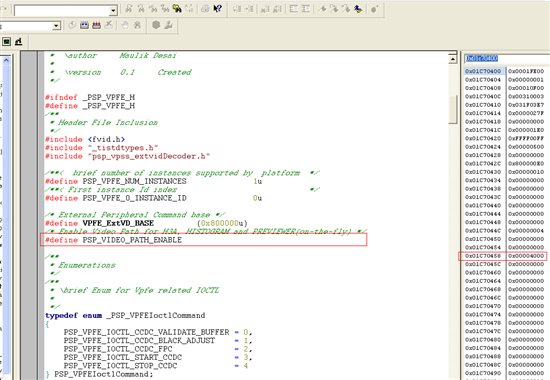
Task: Click 'PSP_VPFE_IOCTL_START_CCDC' enum entry
Action: click(x=123, y=357)
